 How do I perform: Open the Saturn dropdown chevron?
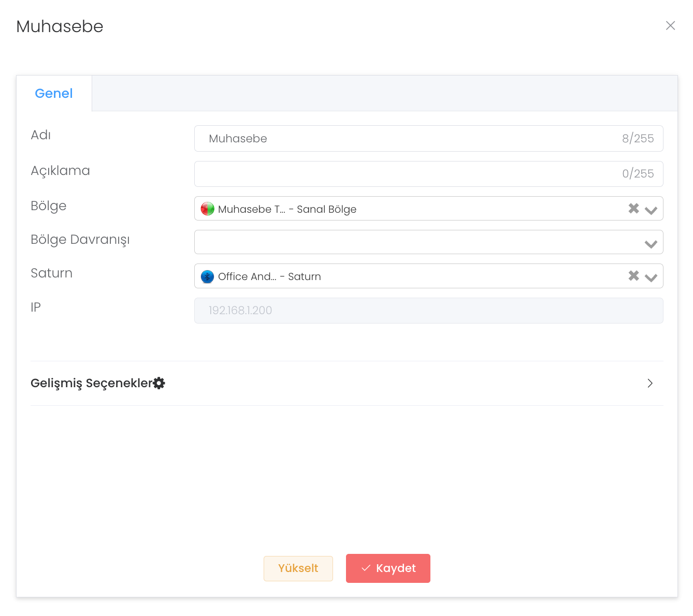(x=651, y=277)
